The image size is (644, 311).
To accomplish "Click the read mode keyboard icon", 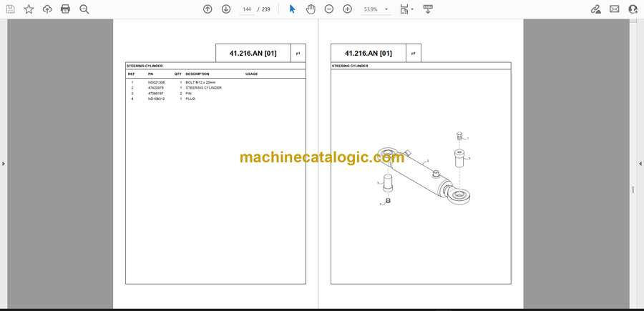I will (428, 9).
